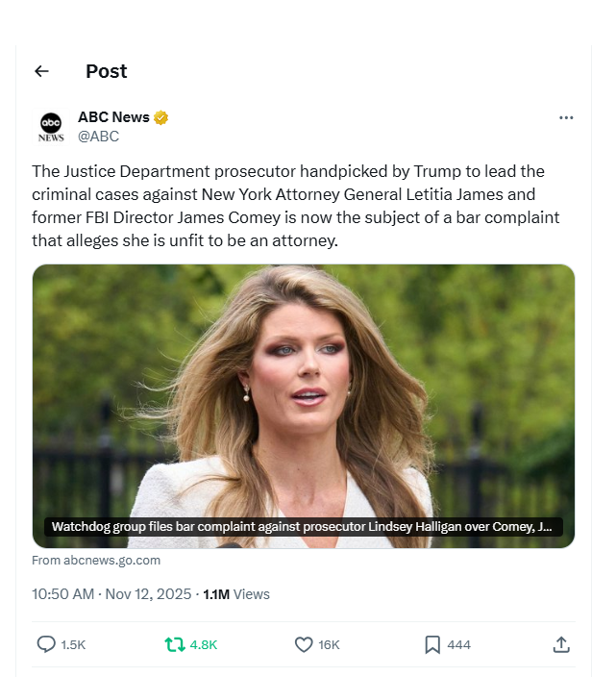Open ABC News profile avatar
This screenshot has height=677, width=616.
tap(51, 126)
